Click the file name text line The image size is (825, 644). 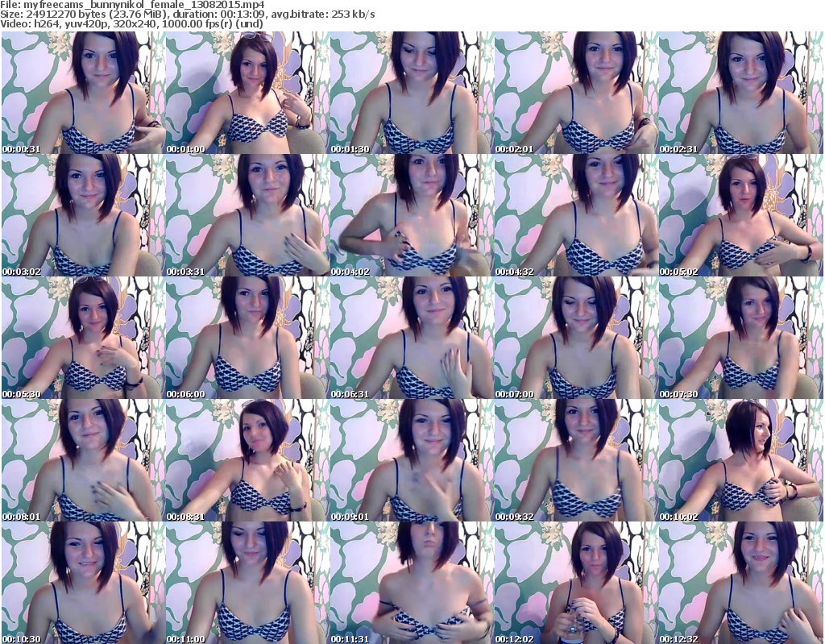[133, 5]
